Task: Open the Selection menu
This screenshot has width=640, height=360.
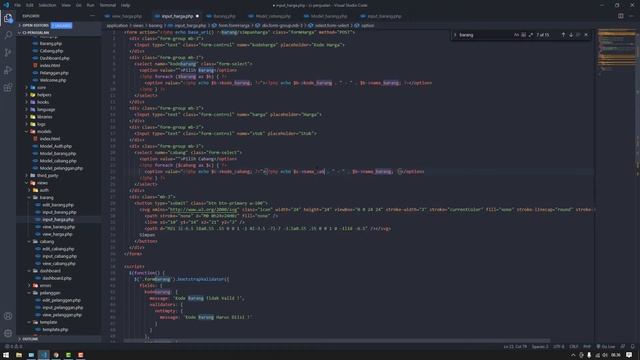Action: pyautogui.click(x=47, y=5)
